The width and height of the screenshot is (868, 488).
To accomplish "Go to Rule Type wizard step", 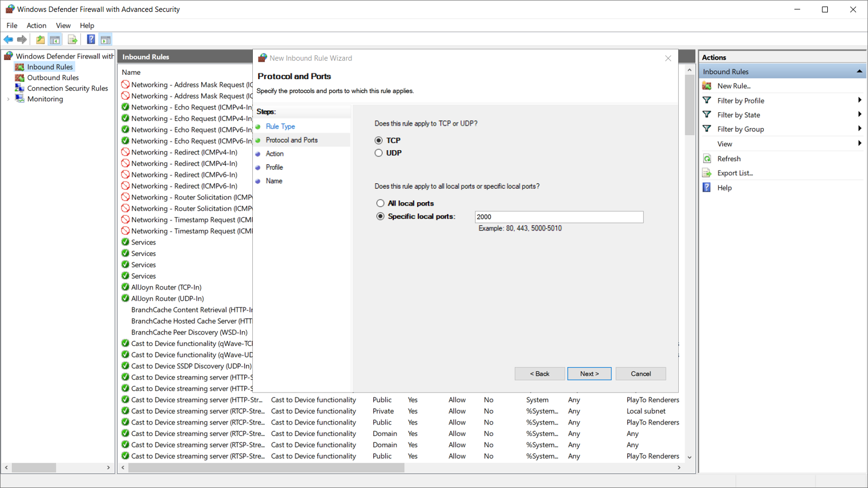I will [x=280, y=126].
